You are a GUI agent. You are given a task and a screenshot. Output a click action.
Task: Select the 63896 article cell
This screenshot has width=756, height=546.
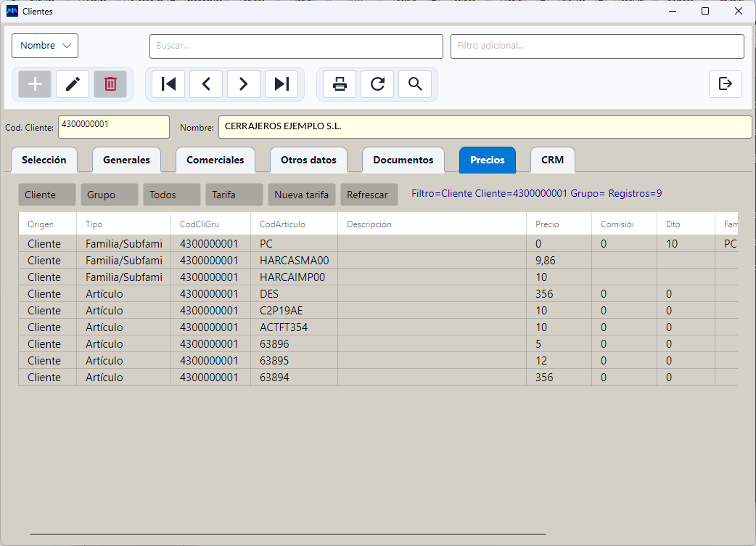coord(294,344)
